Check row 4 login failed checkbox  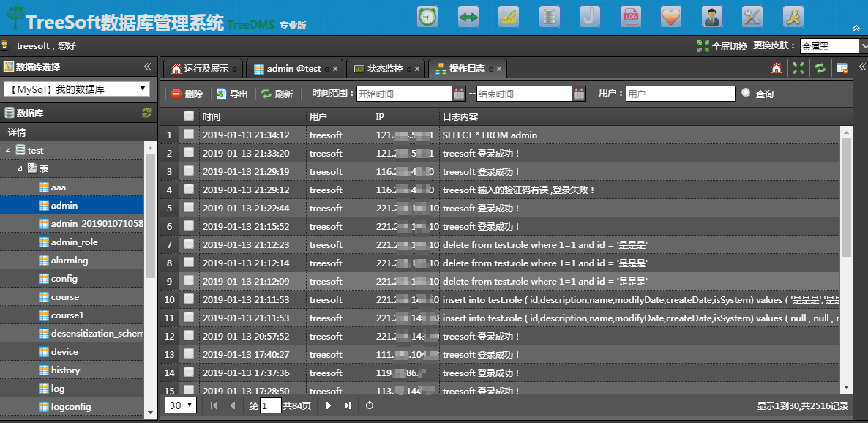point(189,189)
